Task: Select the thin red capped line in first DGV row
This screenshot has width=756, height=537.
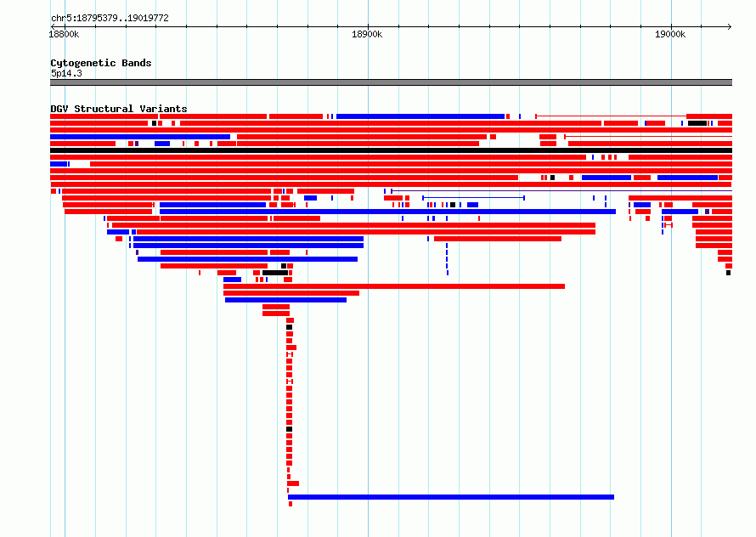Action: (x=611, y=116)
